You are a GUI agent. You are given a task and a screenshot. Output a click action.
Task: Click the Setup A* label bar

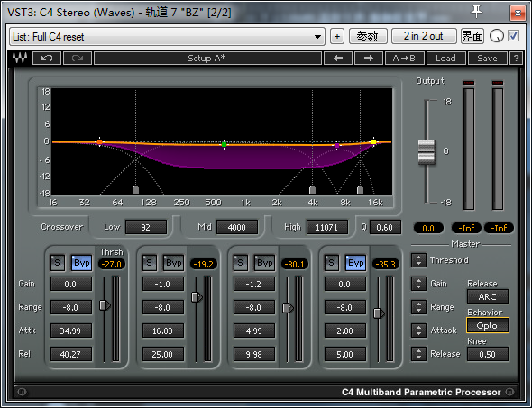click(x=207, y=58)
